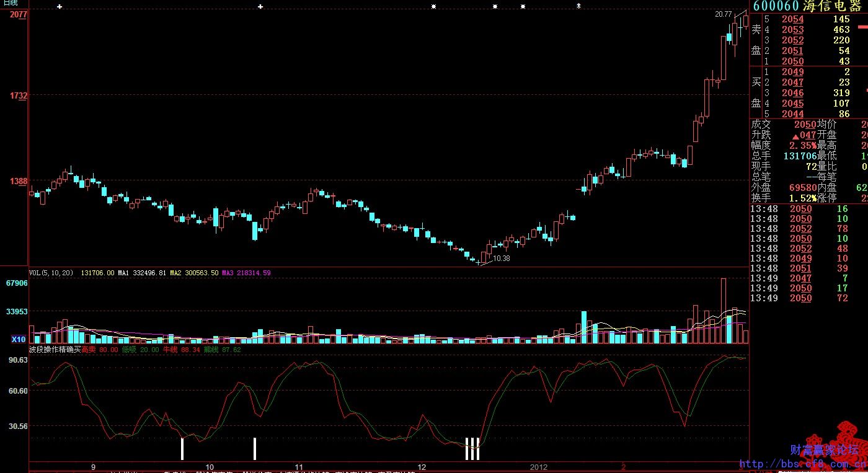Click the 20.77 high price marker
Image resolution: width=868 pixels, height=473 pixels.
723,14
